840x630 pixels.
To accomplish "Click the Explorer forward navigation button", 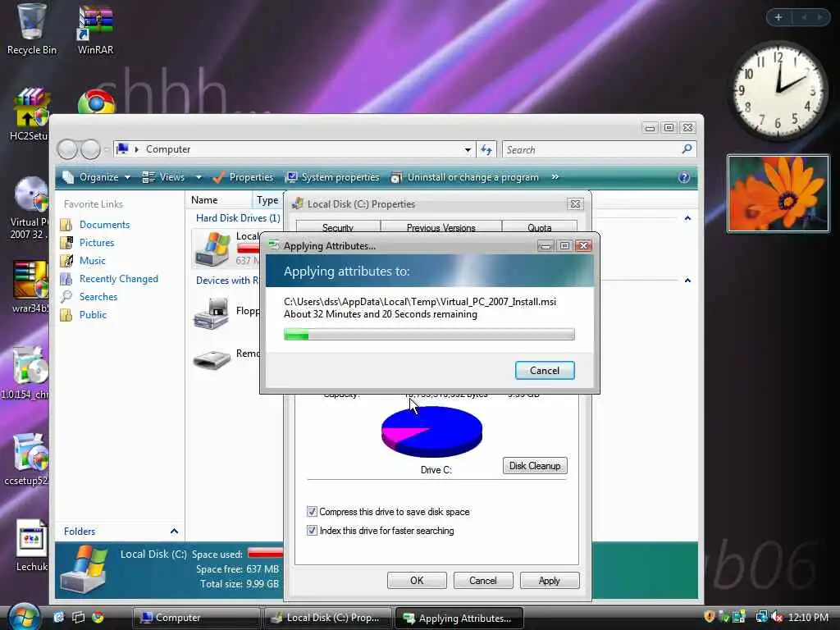I will point(90,149).
